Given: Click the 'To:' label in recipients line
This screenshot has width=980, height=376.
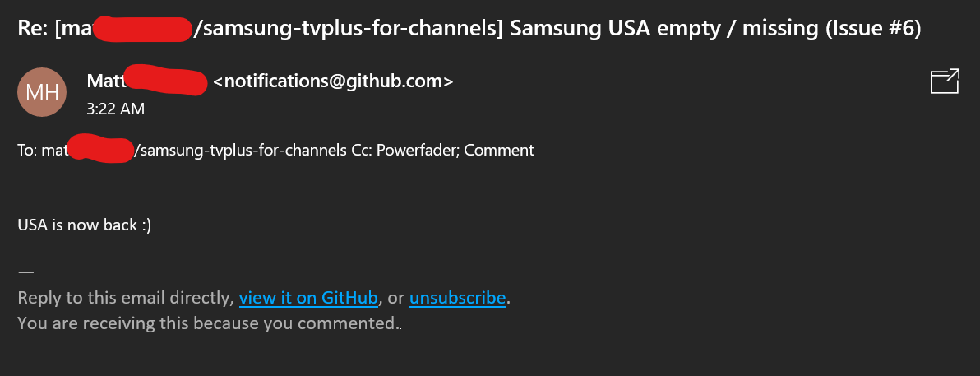Looking at the screenshot, I should pyautogui.click(x=27, y=150).
